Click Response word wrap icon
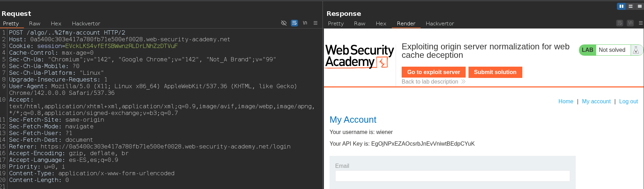This screenshot has height=189, width=644. coord(620,23)
